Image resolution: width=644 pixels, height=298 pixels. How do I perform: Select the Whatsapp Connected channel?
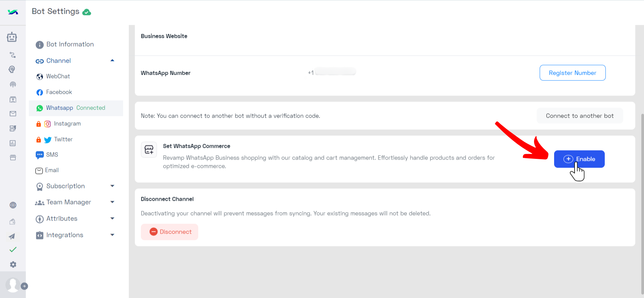click(76, 108)
